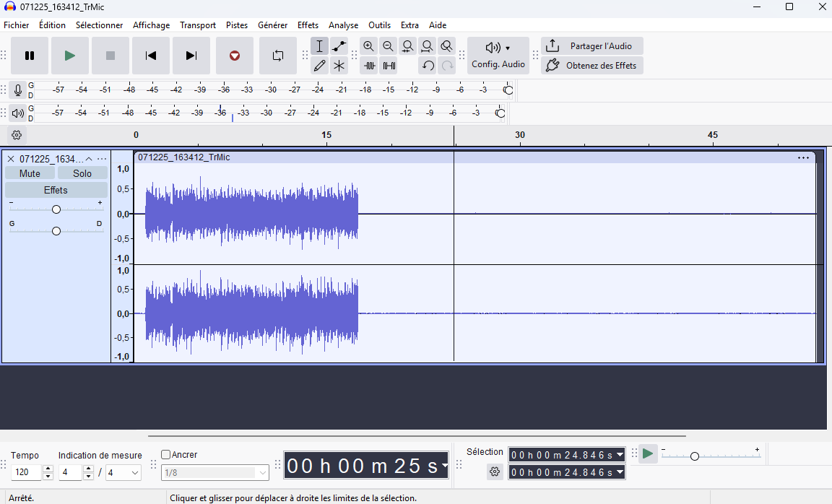Mute the 071225_163412_TrMic track
This screenshot has height=504, width=832.
(30, 173)
